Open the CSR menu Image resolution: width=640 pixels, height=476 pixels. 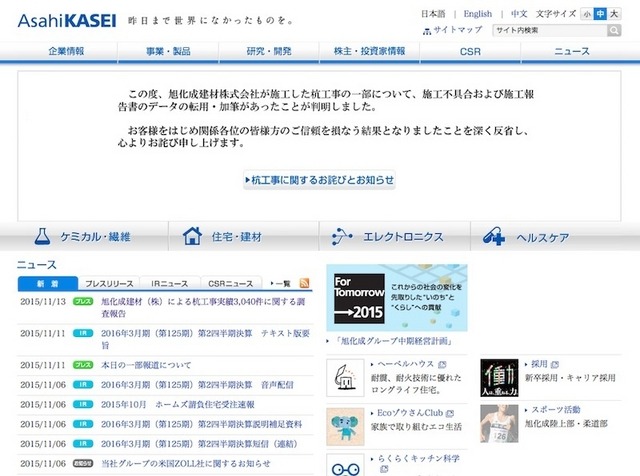tap(470, 52)
